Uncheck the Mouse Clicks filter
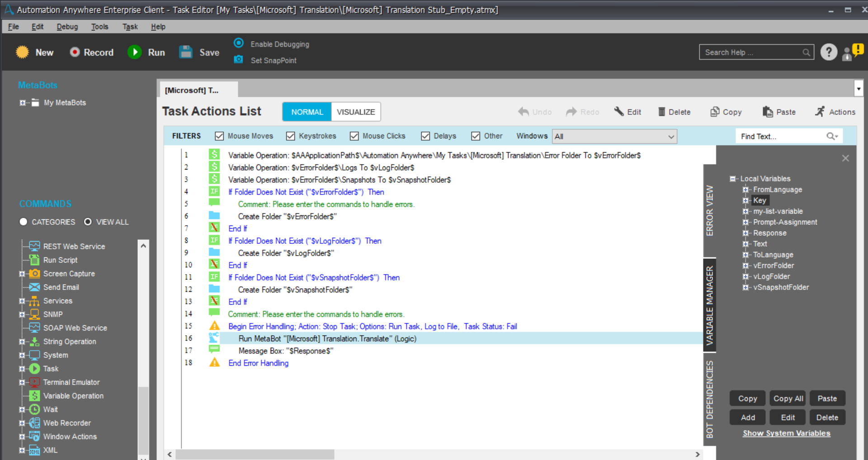 coord(354,136)
